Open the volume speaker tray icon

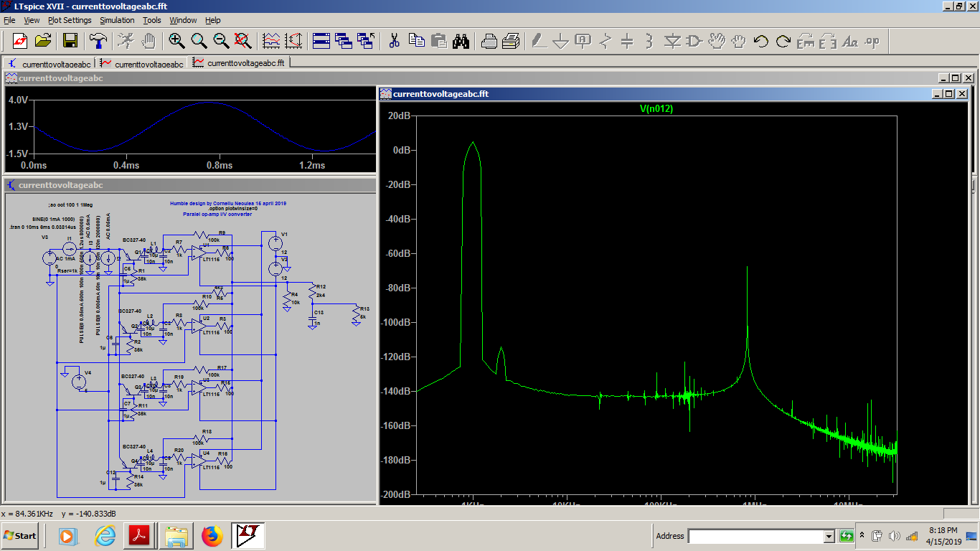(894, 536)
